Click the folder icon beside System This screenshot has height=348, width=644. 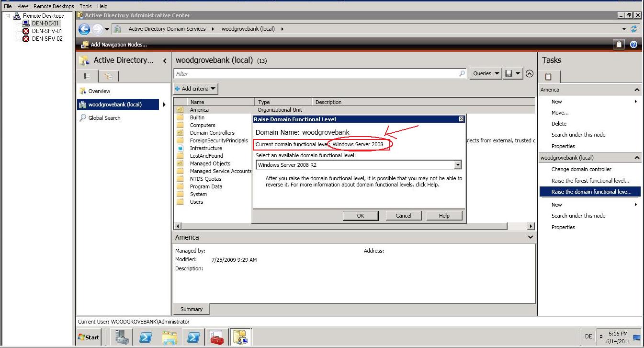pos(180,194)
